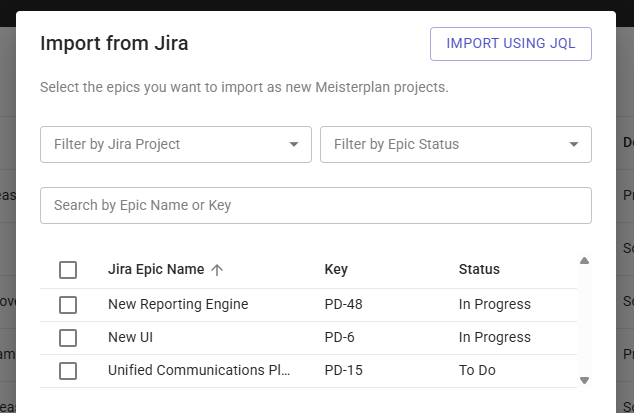Check the New UI epic checkbox
The width and height of the screenshot is (634, 413).
pos(68,338)
